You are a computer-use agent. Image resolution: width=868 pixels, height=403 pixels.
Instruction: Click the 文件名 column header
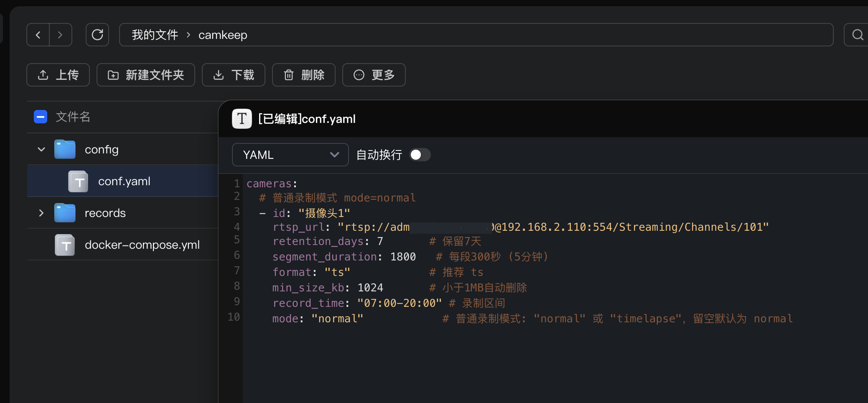coord(73,117)
